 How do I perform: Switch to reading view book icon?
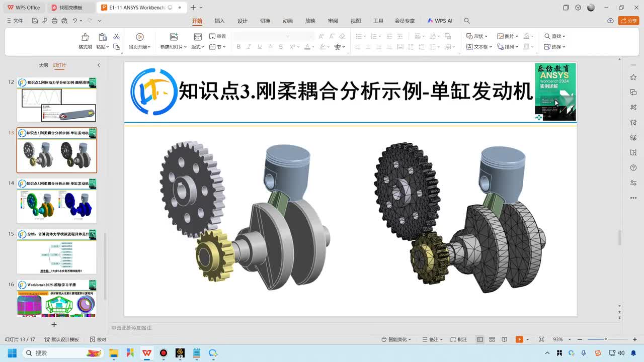504,339
